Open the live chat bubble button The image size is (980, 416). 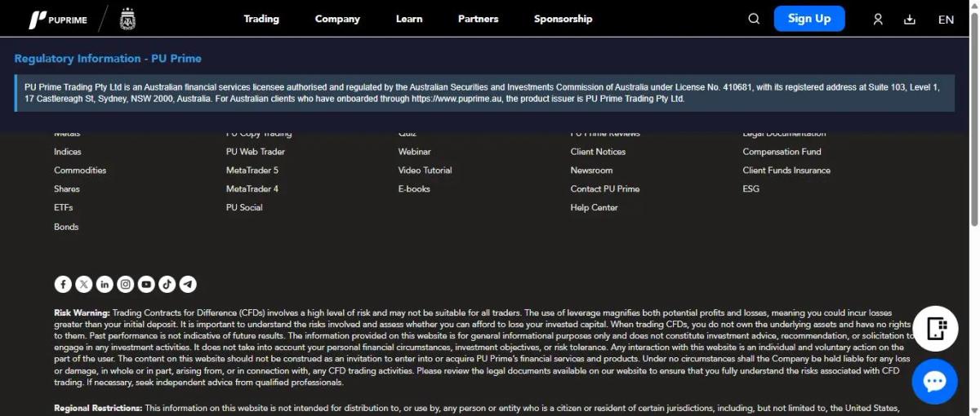coord(935,381)
